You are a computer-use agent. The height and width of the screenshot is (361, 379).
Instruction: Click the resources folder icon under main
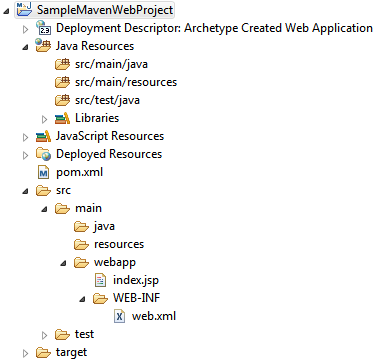81,244
